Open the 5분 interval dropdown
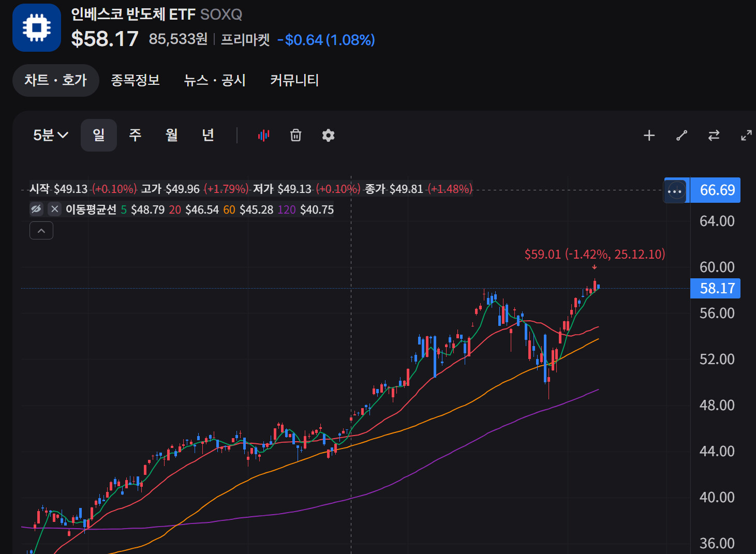 click(x=50, y=136)
